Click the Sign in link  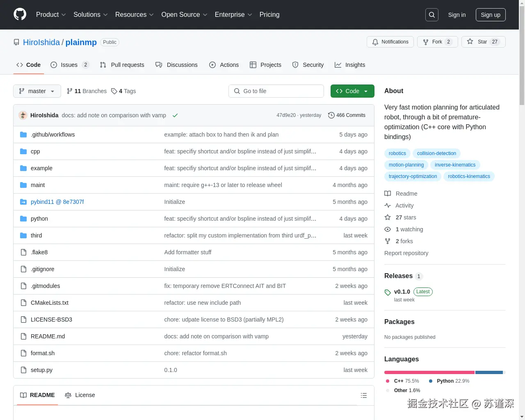click(457, 15)
